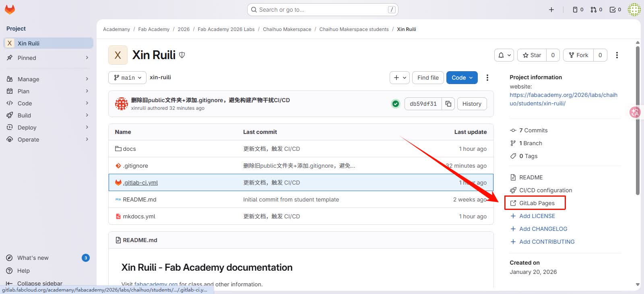Screen dimensions: 644x294
Task: Open the to-do list counter
Action: 615,10
